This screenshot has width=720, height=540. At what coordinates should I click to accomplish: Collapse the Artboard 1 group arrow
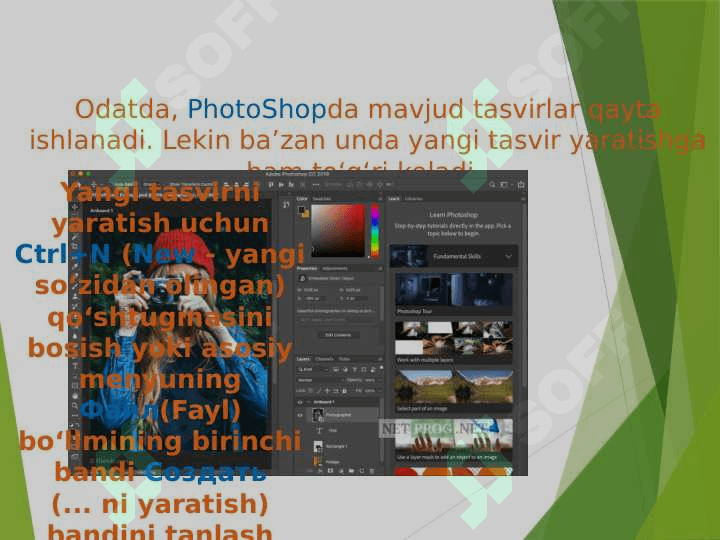[x=309, y=402]
